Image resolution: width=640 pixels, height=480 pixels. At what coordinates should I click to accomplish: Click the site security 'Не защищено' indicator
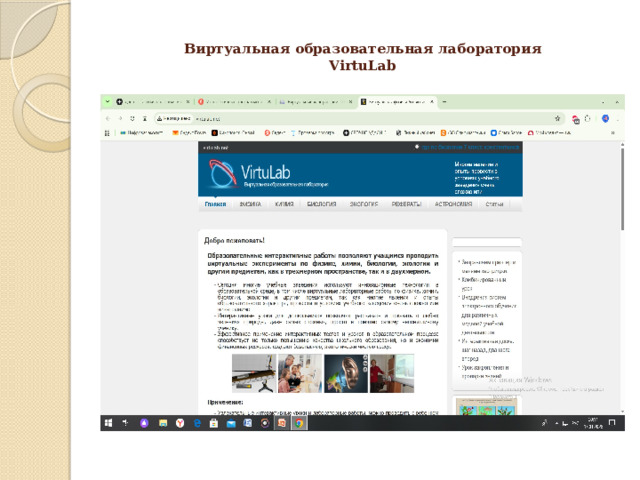point(174,118)
